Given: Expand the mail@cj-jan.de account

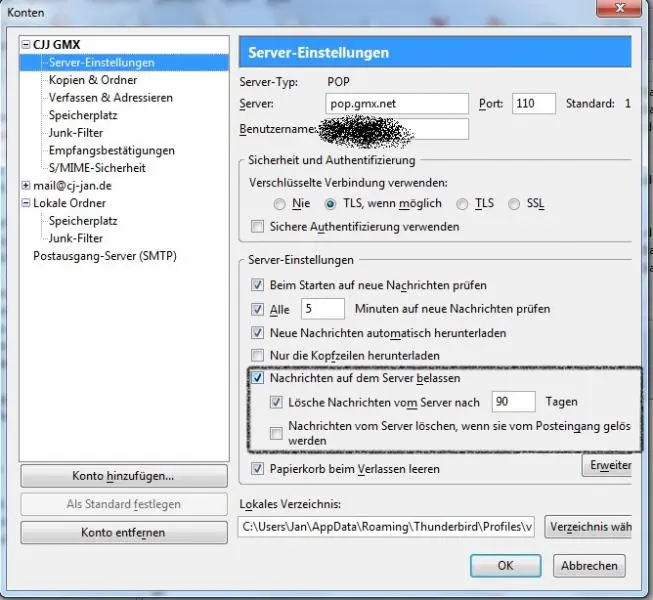Looking at the screenshot, I should pos(26,185).
